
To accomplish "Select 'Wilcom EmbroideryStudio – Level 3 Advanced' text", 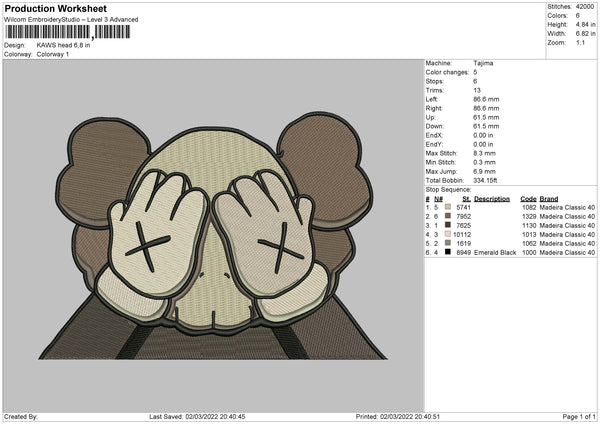I will tap(71, 20).
